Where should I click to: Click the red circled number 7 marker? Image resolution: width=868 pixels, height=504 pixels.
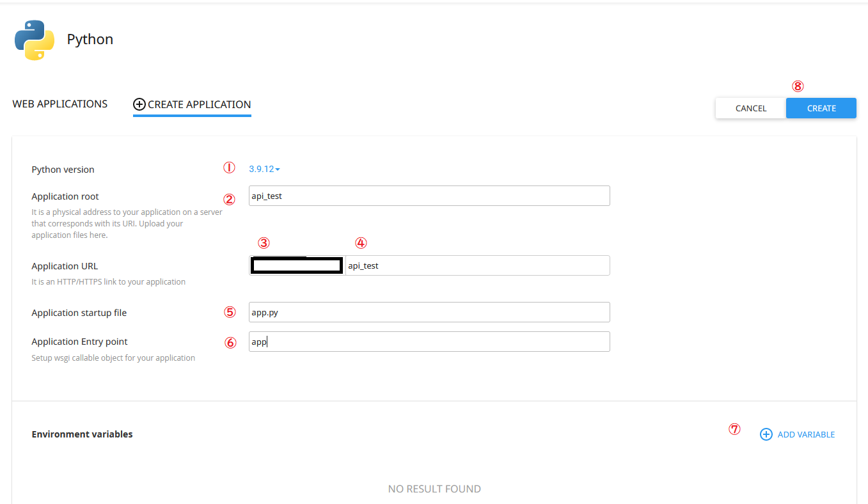(734, 430)
